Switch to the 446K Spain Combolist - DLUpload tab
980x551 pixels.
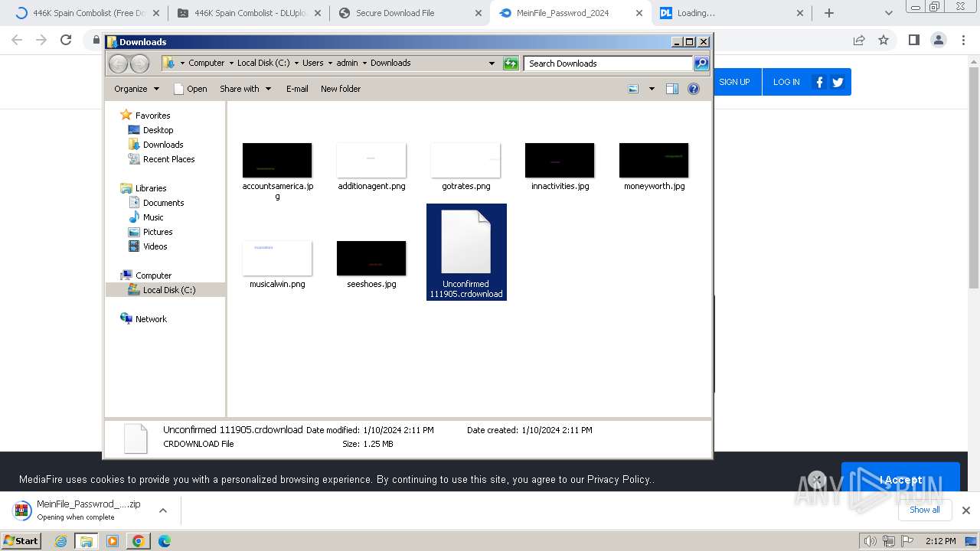[250, 13]
